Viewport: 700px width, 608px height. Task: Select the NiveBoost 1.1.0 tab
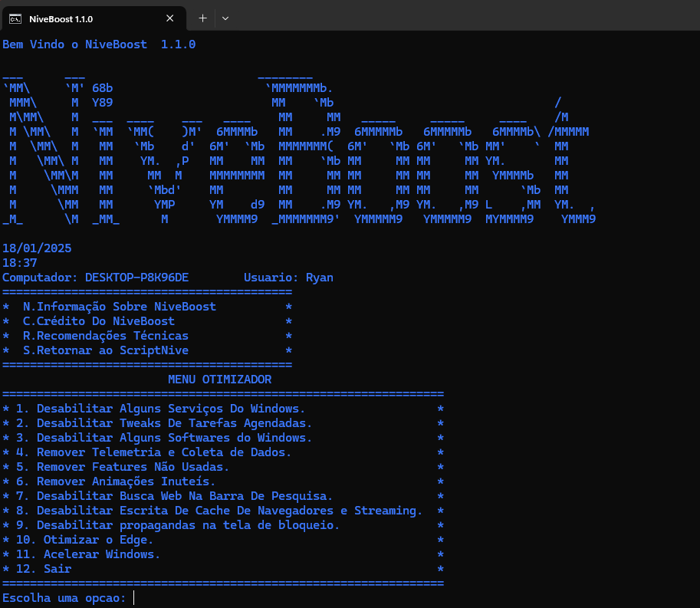(94, 18)
